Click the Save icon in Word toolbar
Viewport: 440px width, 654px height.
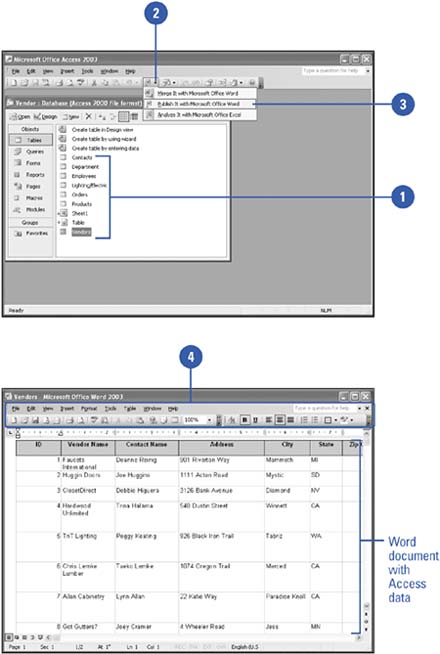click(x=35, y=420)
